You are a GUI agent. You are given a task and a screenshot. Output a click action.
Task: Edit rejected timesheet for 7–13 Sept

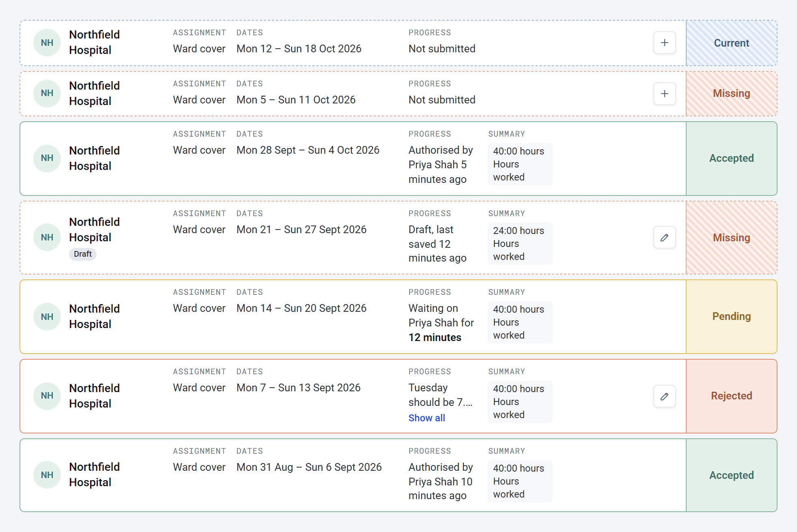(664, 396)
